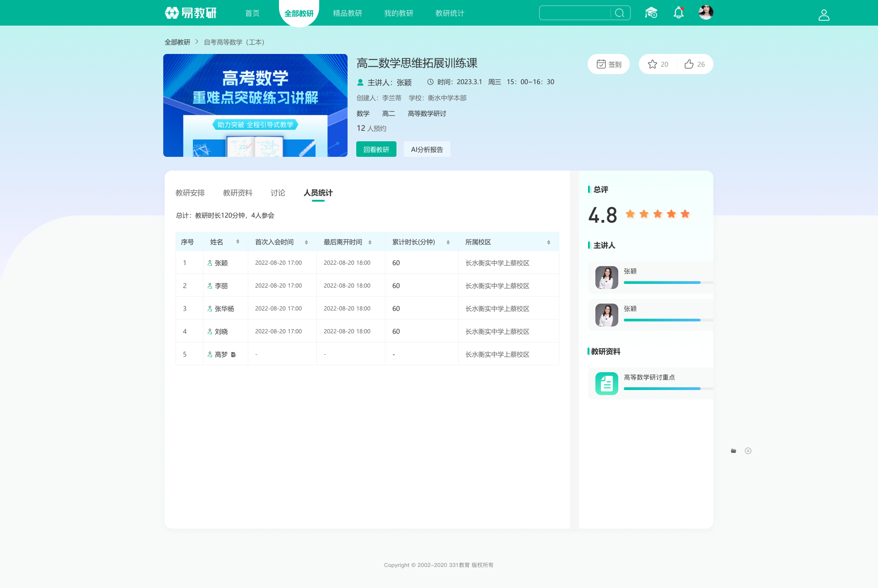Click second 张颖 presenter avatar

pyautogui.click(x=607, y=315)
